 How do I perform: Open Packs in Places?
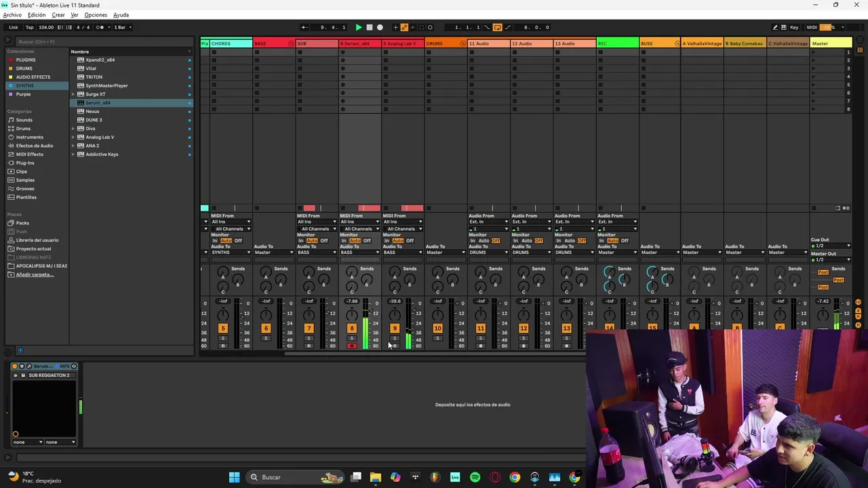[x=22, y=223]
